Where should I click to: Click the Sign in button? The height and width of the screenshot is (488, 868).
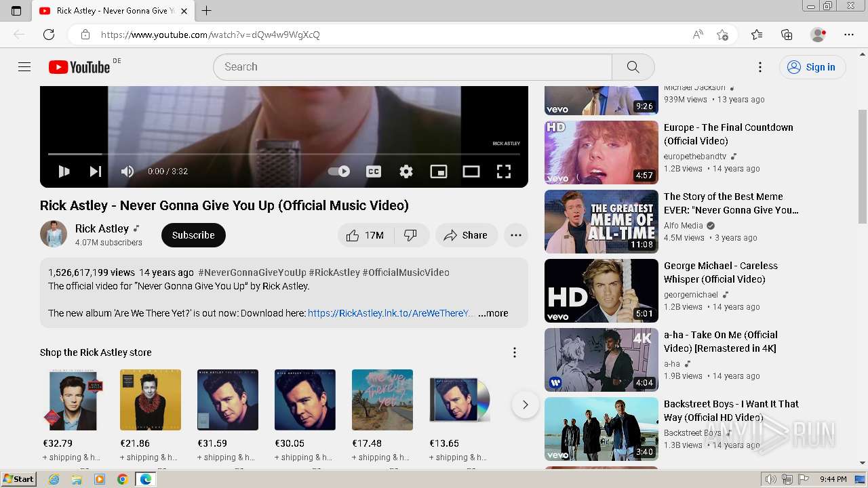(812, 66)
